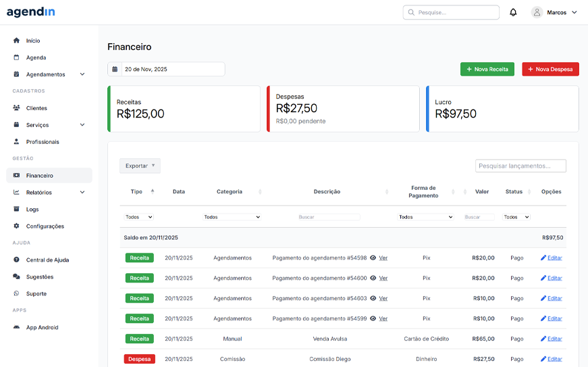Click pencil icon for agendamento #54598 row

543,258
